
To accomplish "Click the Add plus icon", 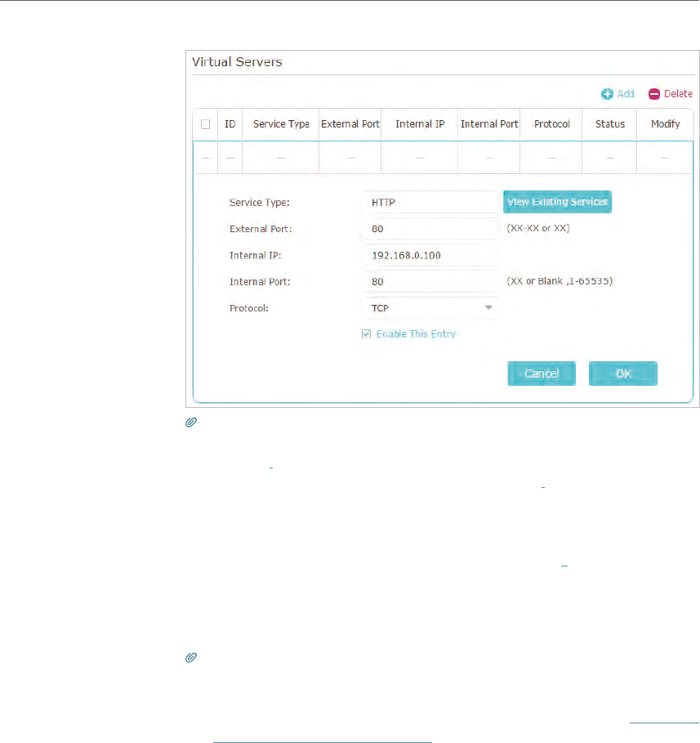I will click(x=607, y=94).
